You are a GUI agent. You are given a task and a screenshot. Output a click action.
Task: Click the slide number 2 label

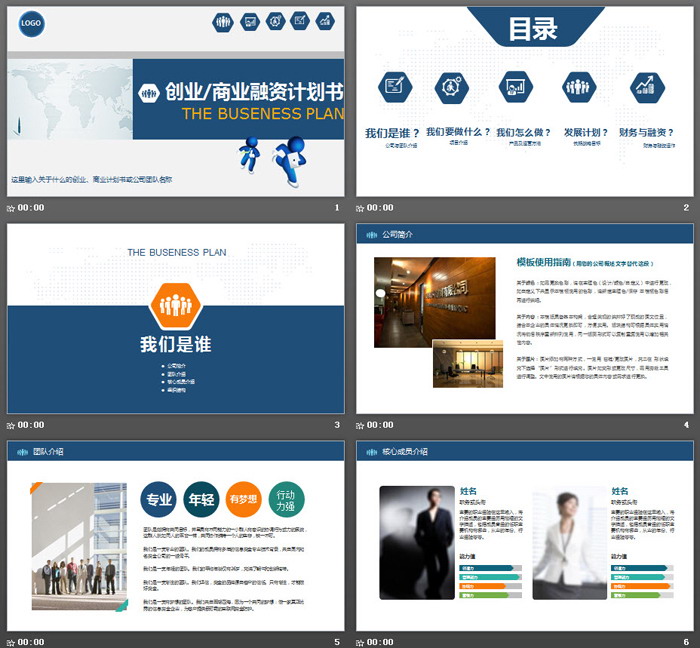click(686, 208)
